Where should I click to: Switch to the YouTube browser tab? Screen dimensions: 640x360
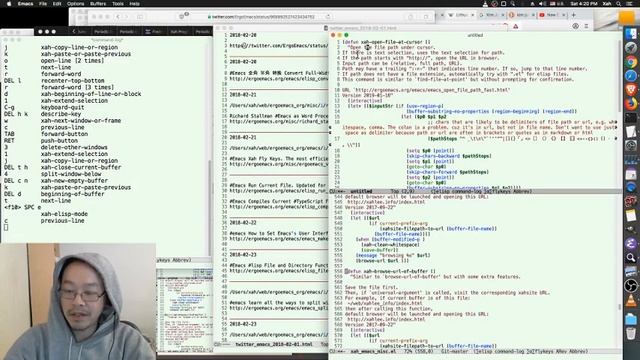tap(552, 15)
